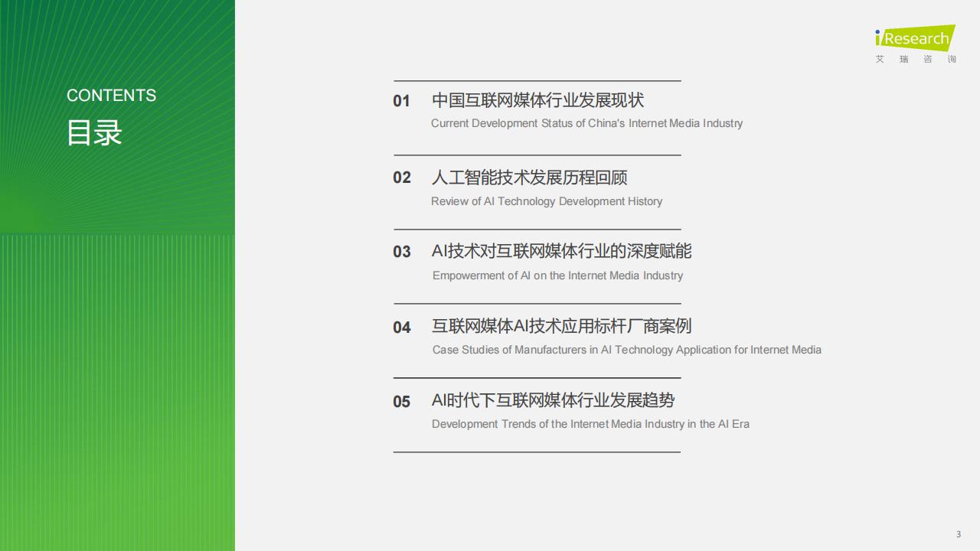Screen dimensions: 980x551
Task: Select section number 01
Action: click(x=402, y=101)
